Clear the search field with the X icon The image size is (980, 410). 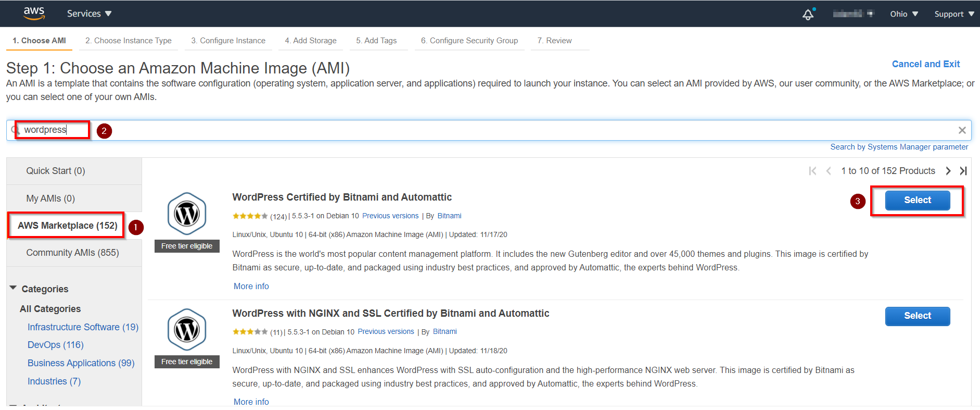point(962,130)
